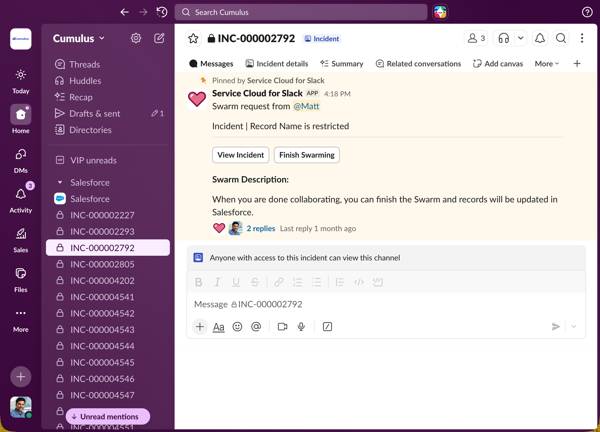Click the Incident badge
The width and height of the screenshot is (600, 432).
click(322, 39)
